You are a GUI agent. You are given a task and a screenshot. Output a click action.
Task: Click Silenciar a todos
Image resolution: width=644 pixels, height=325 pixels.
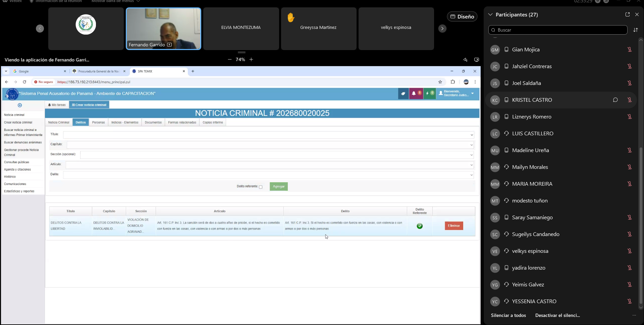click(x=508, y=315)
